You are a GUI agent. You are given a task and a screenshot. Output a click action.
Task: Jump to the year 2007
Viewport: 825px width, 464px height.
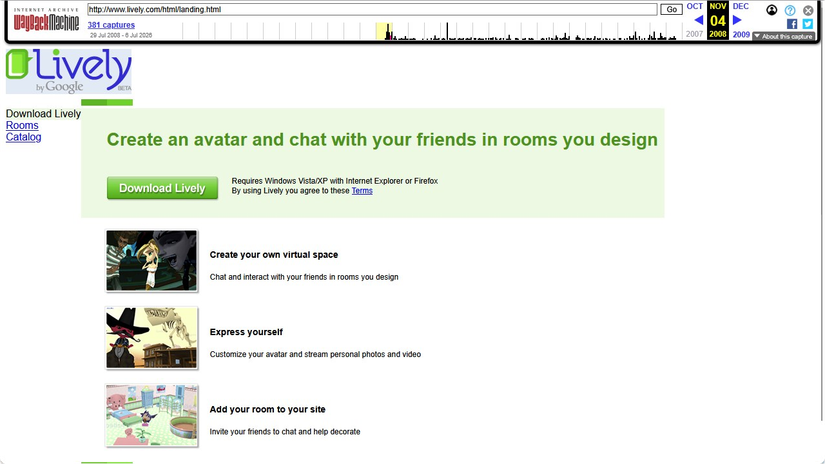tap(695, 34)
